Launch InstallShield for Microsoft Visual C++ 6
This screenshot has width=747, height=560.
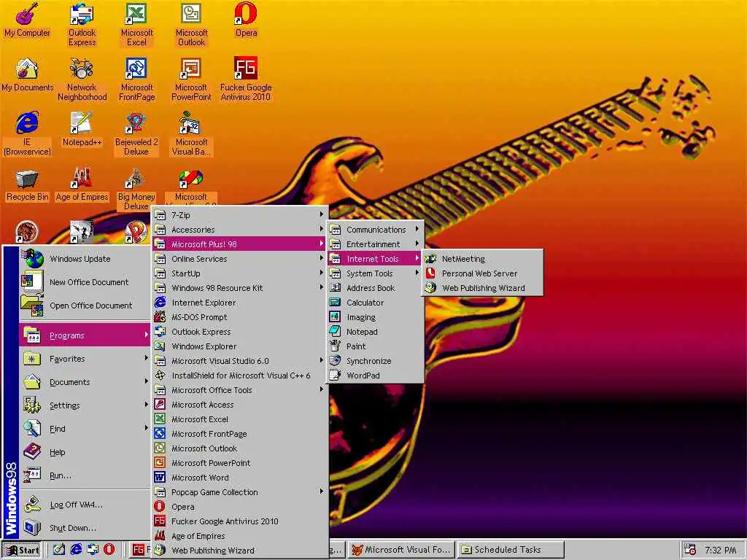click(239, 376)
